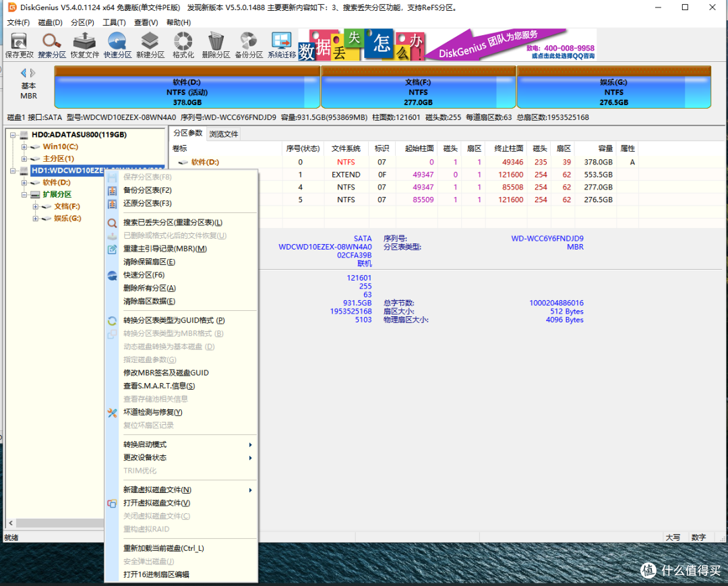
Task: Click the icon beside 重建主引导记录(MBR)
Action: (112, 249)
